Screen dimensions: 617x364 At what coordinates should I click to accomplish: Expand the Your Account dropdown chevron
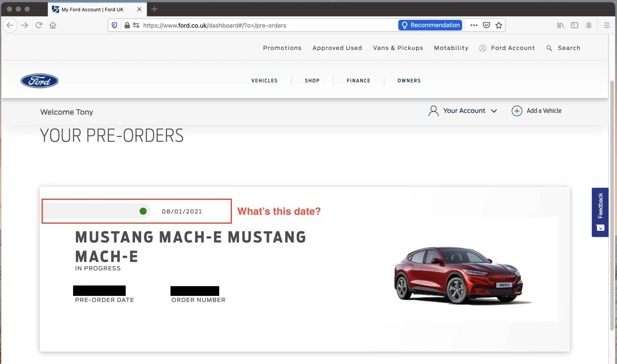click(x=494, y=111)
